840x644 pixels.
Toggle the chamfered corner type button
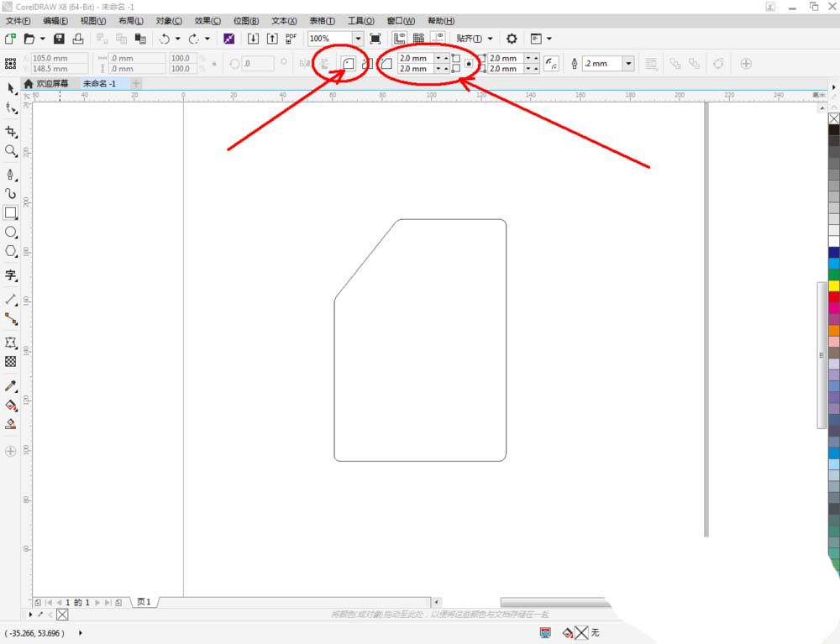tap(386, 63)
